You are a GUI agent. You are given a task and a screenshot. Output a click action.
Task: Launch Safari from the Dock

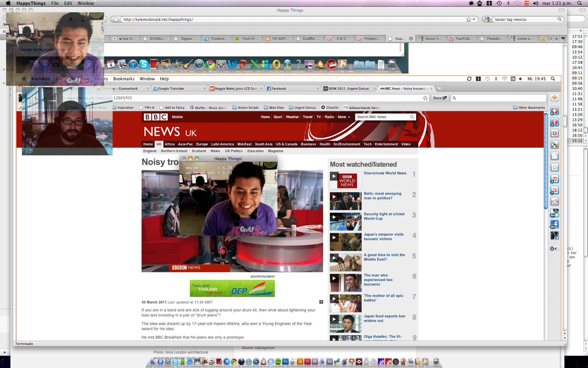click(249, 362)
